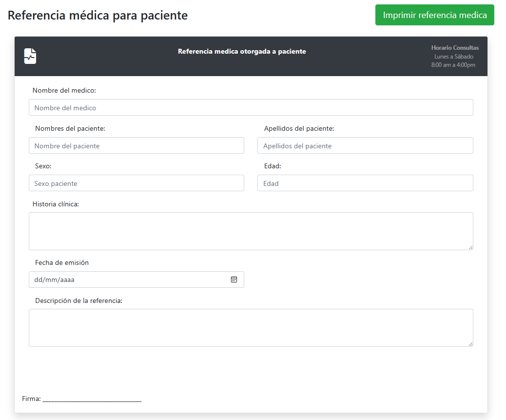The height and width of the screenshot is (420, 506).
Task: Click the medical file icon in header
Action: [x=30, y=56]
